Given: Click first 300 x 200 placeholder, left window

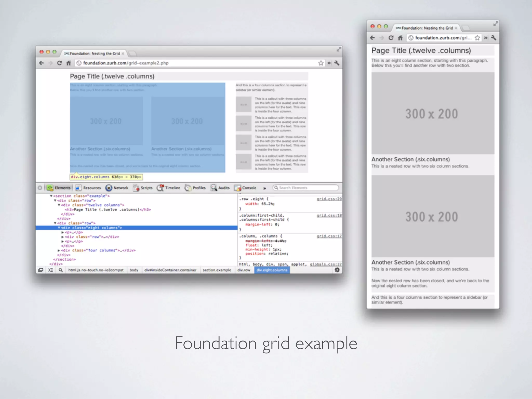Looking at the screenshot, I should pos(106,121).
